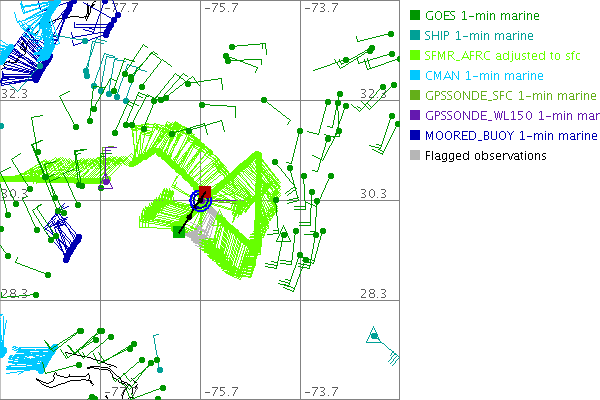Click the cyan triangle station in lower right
Viewport: 600px width, 400px height.
[372, 335]
